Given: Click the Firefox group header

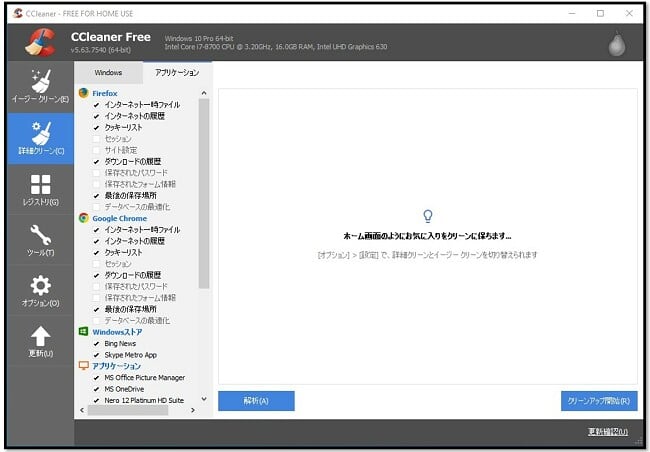Looking at the screenshot, I should coord(105,93).
